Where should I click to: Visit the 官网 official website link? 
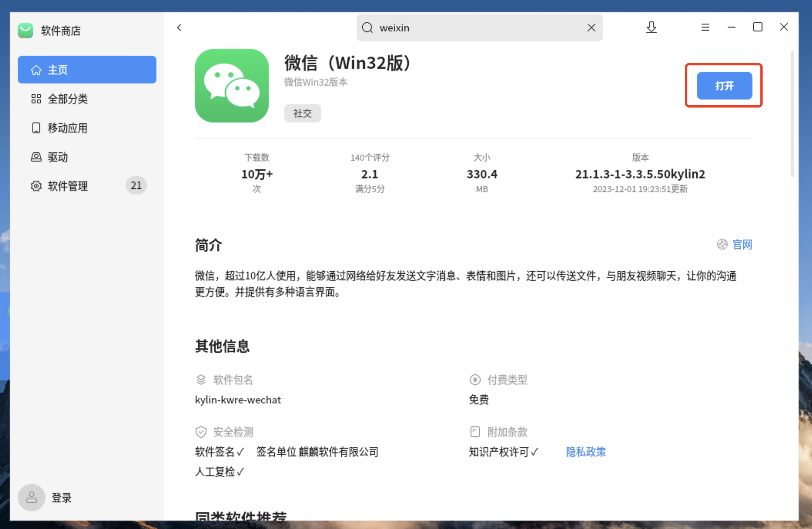(x=742, y=245)
